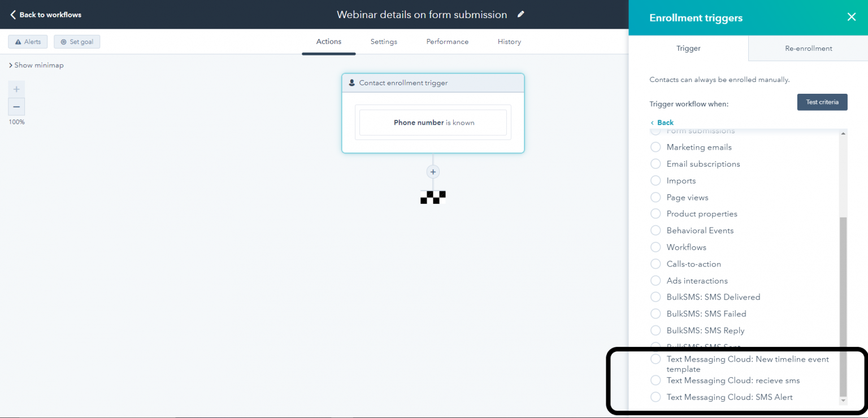This screenshot has height=418, width=868.
Task: Switch to the Re-enrollment tab
Action: coord(808,48)
